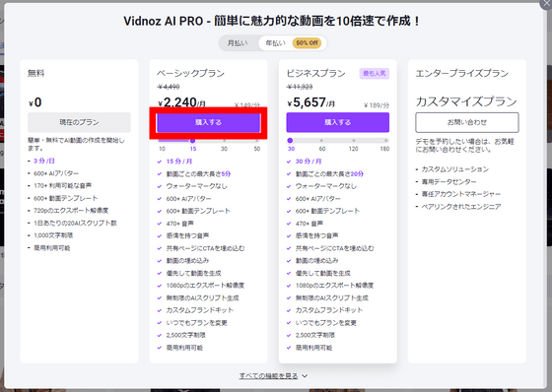Click checkmark beside Basic ウォーターマークなし
Image resolution: width=552 pixels, height=392 pixels.
tap(160, 186)
